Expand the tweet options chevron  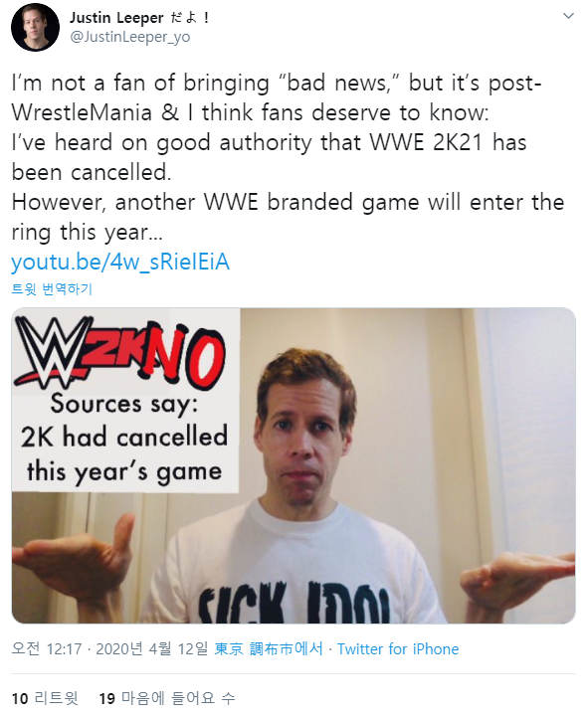click(x=568, y=16)
